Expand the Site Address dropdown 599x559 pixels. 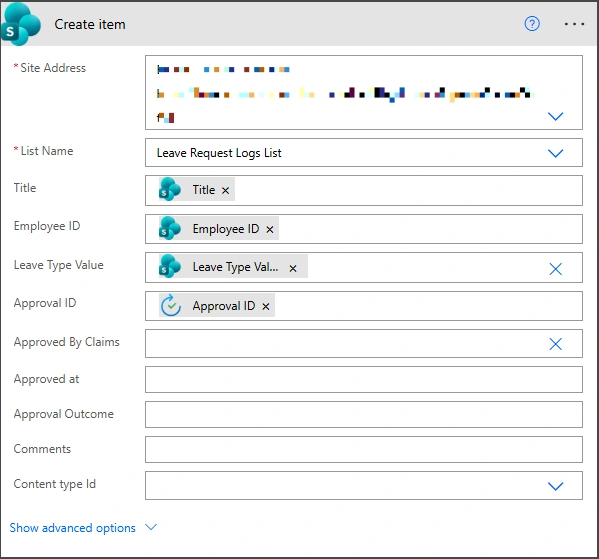(x=555, y=116)
